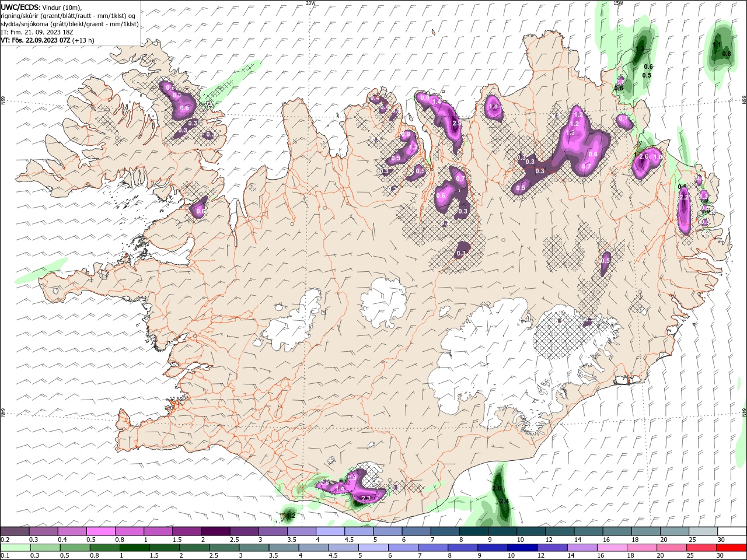Pick the rain scale swatch labeled 4.5
The height and width of the screenshot is (560, 747).
tap(343, 548)
